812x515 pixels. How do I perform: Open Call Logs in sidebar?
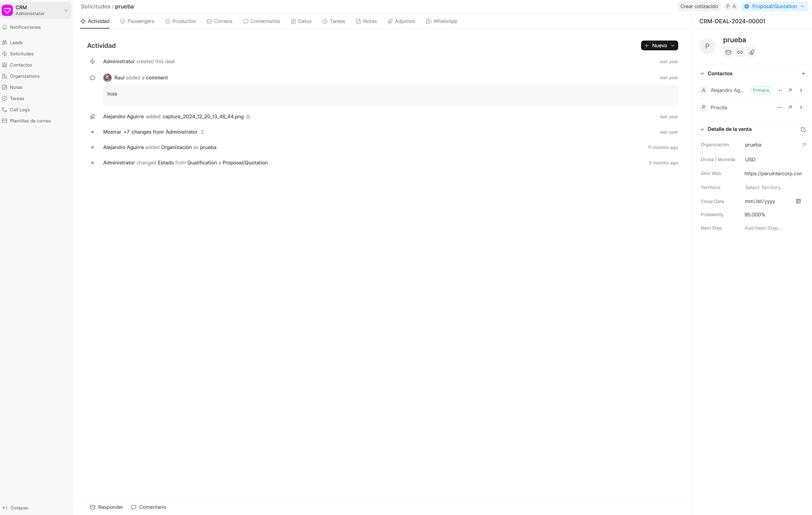20,110
